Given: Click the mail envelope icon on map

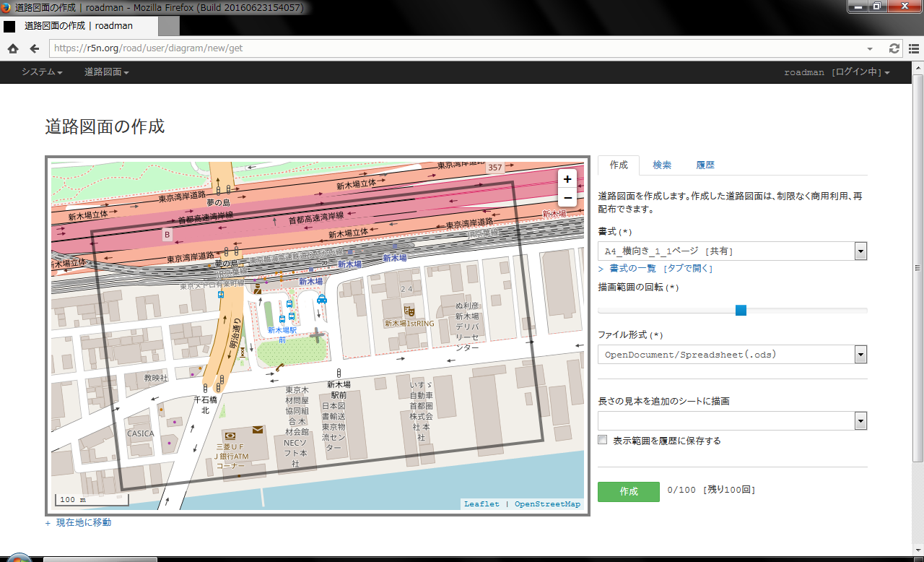Looking at the screenshot, I should pyautogui.click(x=258, y=430).
